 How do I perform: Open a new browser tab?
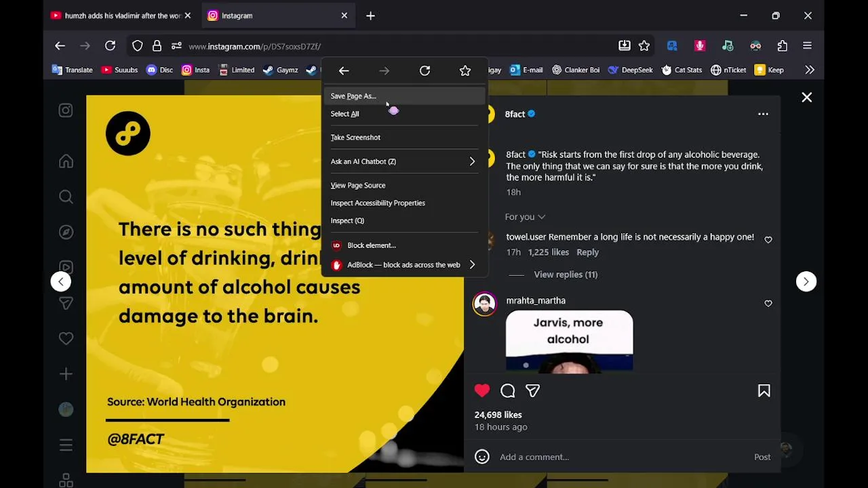point(370,16)
